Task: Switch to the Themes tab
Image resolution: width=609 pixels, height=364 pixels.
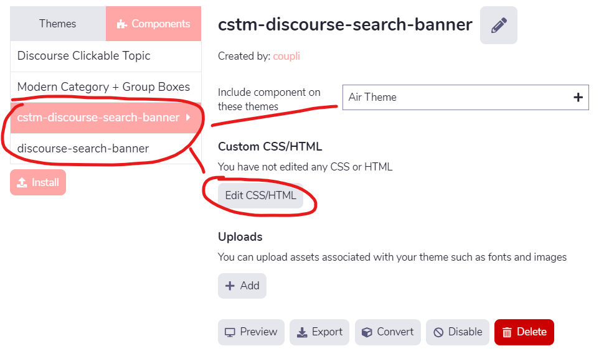Action: click(x=57, y=24)
